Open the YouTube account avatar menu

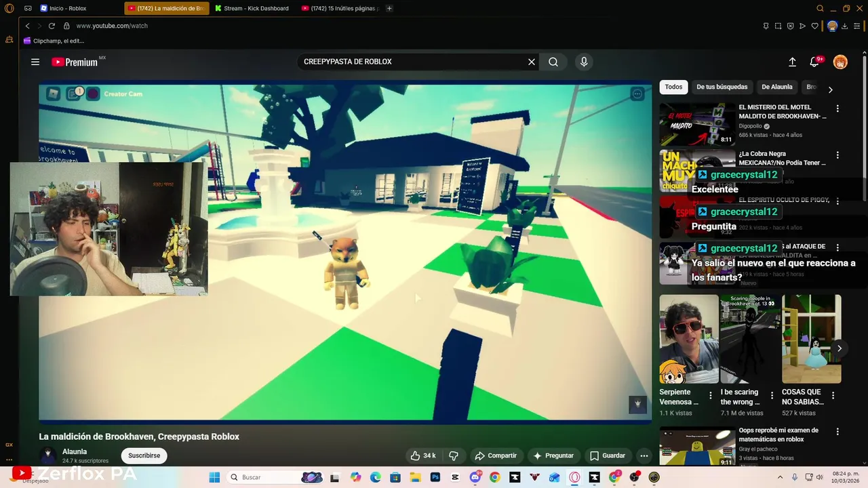click(840, 62)
